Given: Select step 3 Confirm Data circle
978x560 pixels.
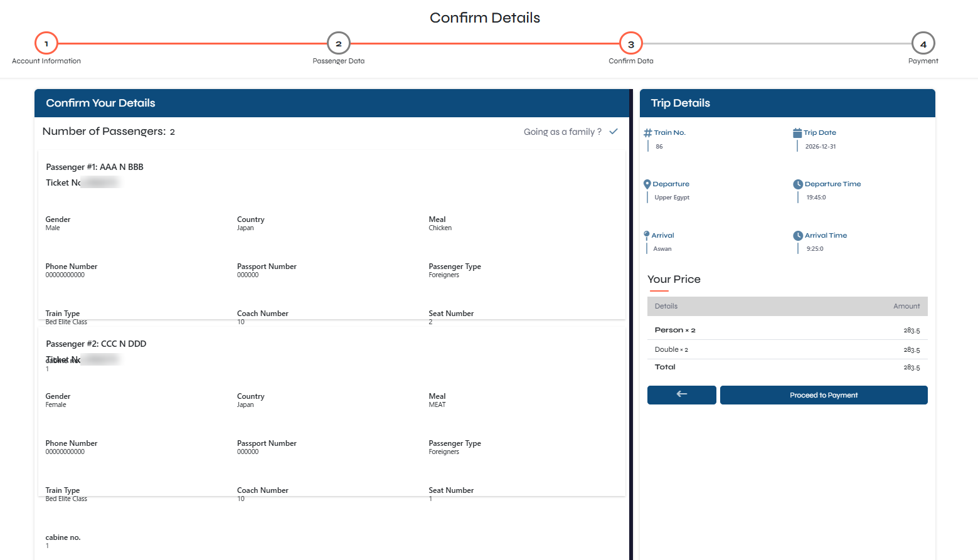Looking at the screenshot, I should 631,43.
